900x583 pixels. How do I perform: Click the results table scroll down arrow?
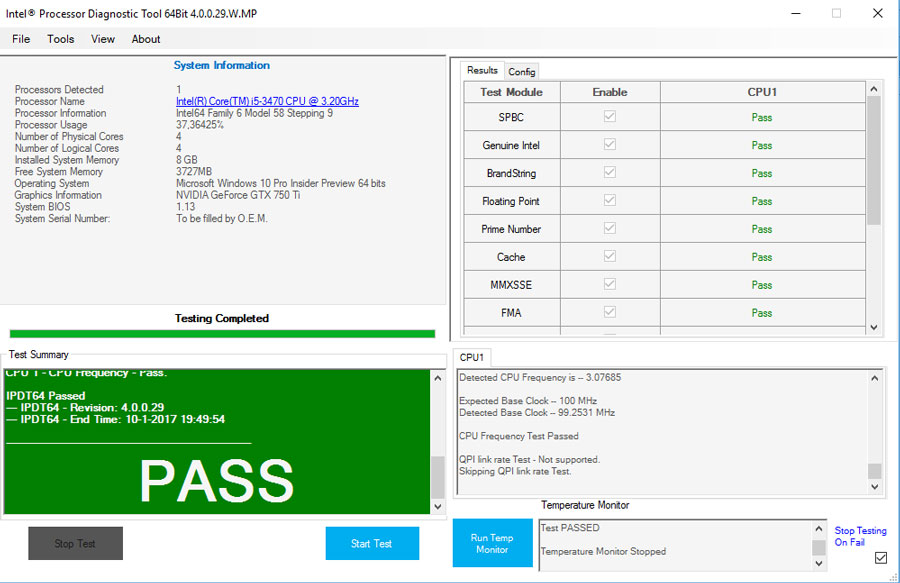(874, 327)
